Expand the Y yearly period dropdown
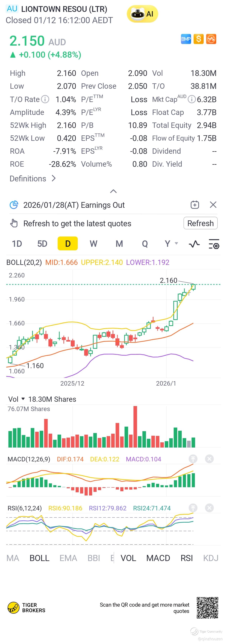The image size is (227, 644). [171, 244]
